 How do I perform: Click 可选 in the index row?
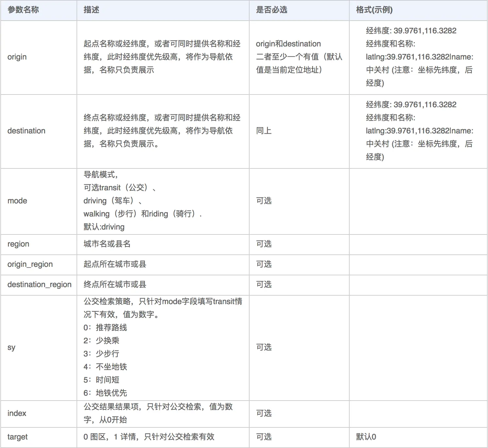coord(264,413)
